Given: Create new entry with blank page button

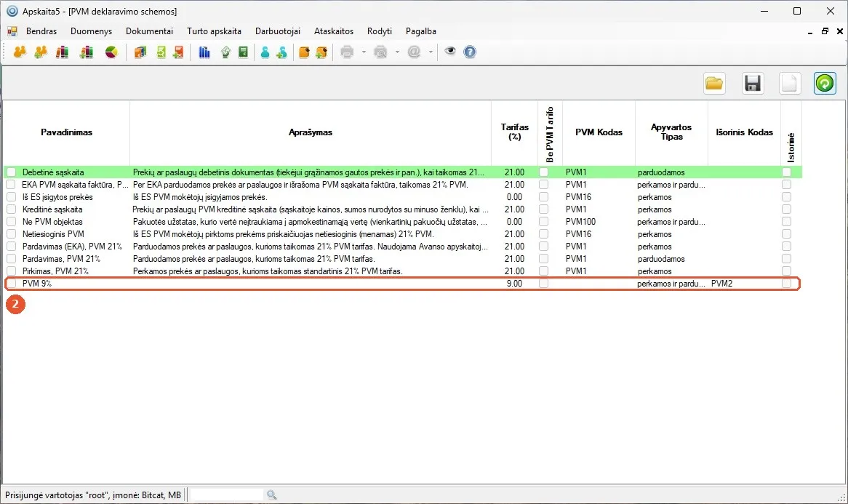Looking at the screenshot, I should (790, 84).
